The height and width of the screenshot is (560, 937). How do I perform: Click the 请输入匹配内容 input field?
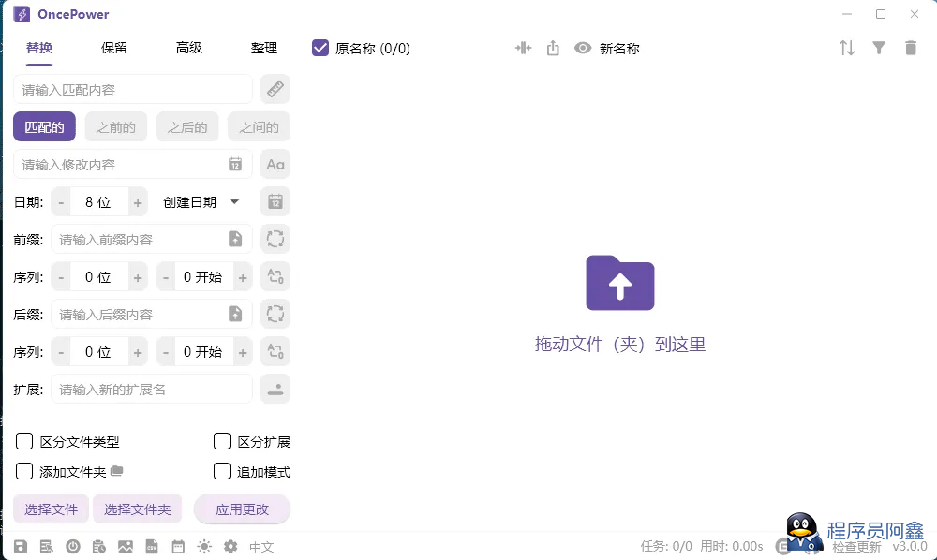click(133, 89)
